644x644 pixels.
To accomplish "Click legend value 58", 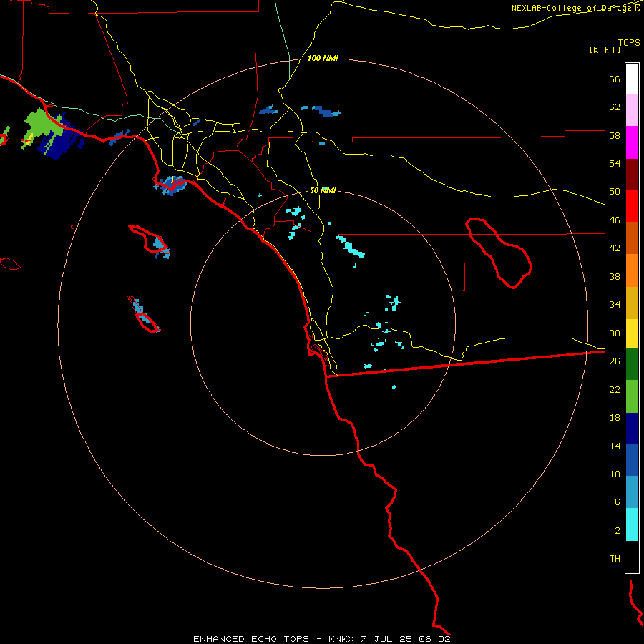I will coord(615,135).
